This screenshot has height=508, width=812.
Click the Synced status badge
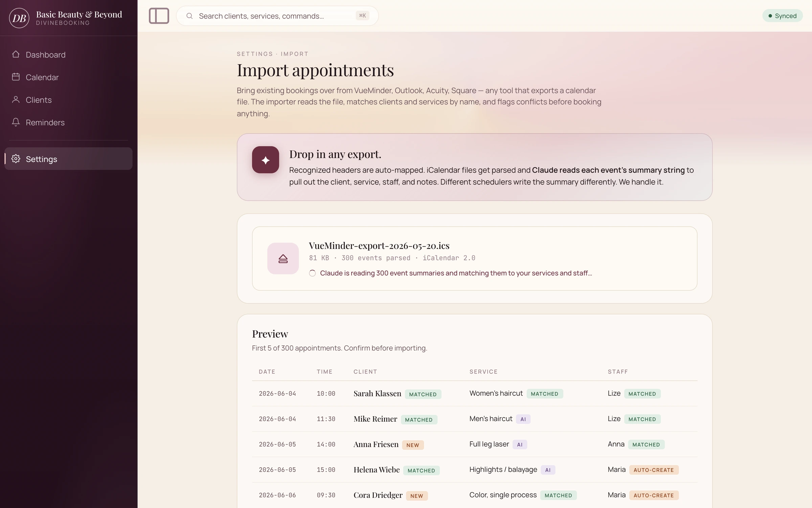782,16
